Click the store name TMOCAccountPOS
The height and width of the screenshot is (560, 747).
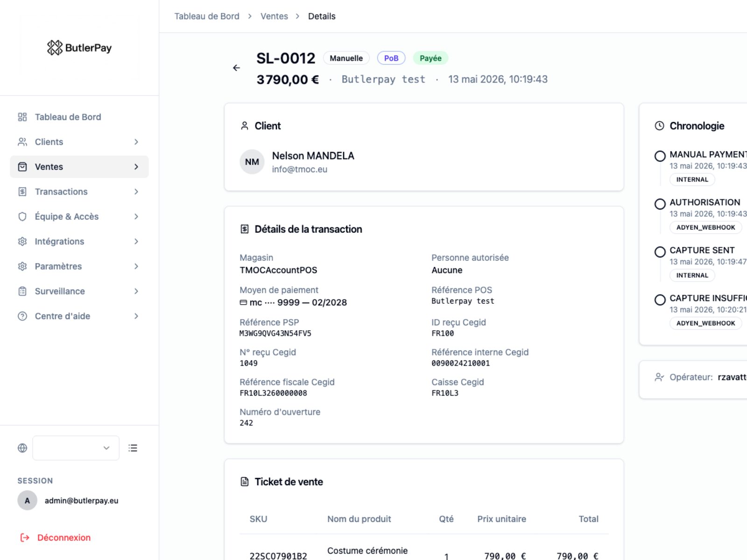tap(278, 270)
